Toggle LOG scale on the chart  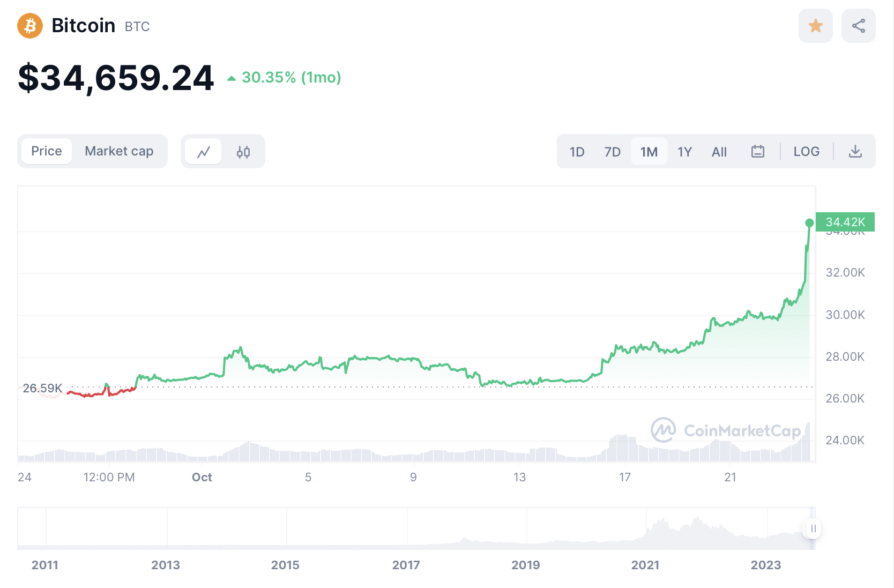click(x=806, y=152)
